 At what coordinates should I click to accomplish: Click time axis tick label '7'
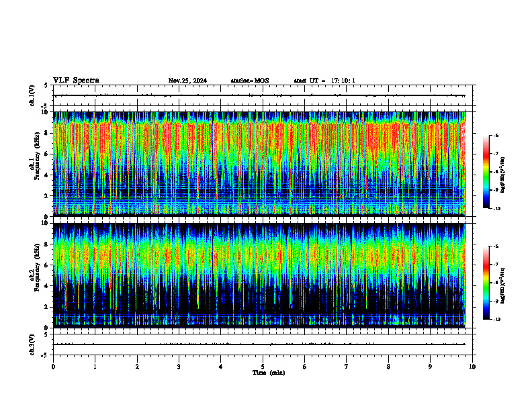coord(347,367)
